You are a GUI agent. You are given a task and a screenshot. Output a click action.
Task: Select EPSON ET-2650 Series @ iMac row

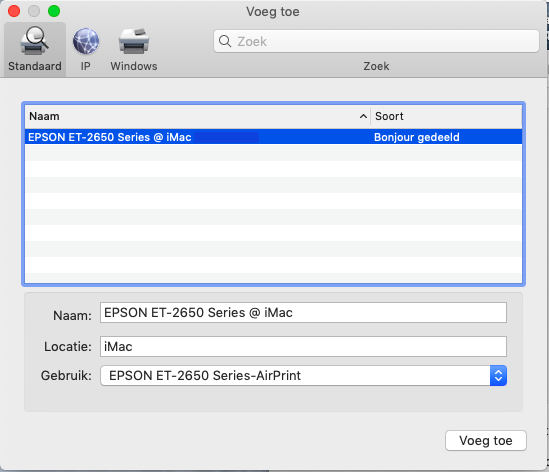click(x=273, y=137)
